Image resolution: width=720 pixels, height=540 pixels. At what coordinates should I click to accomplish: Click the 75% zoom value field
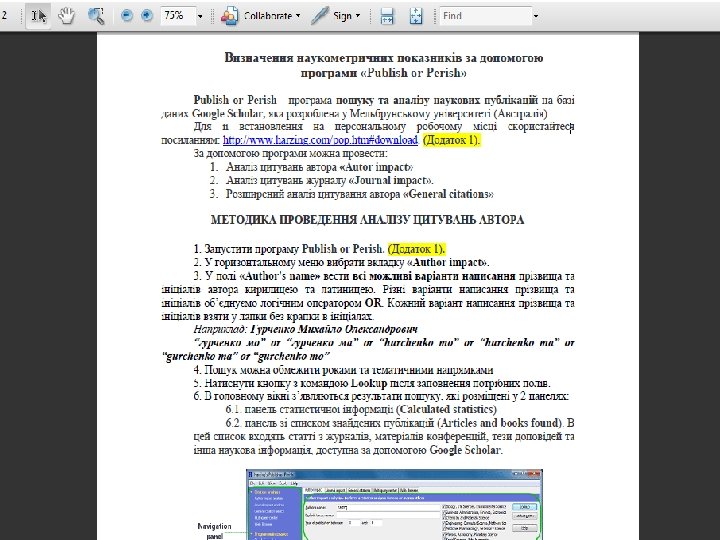178,16
